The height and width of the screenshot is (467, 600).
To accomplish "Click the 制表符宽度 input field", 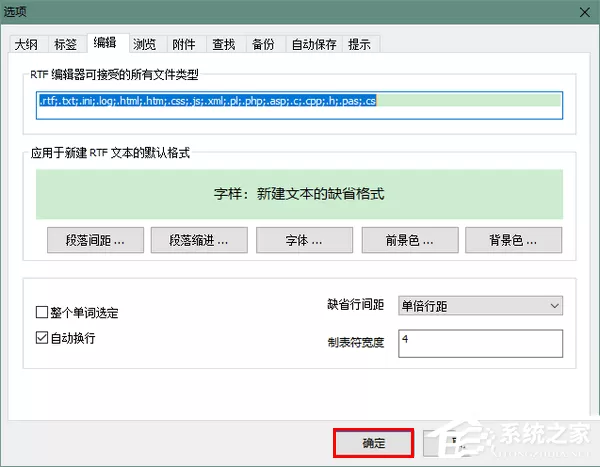I will click(x=480, y=343).
